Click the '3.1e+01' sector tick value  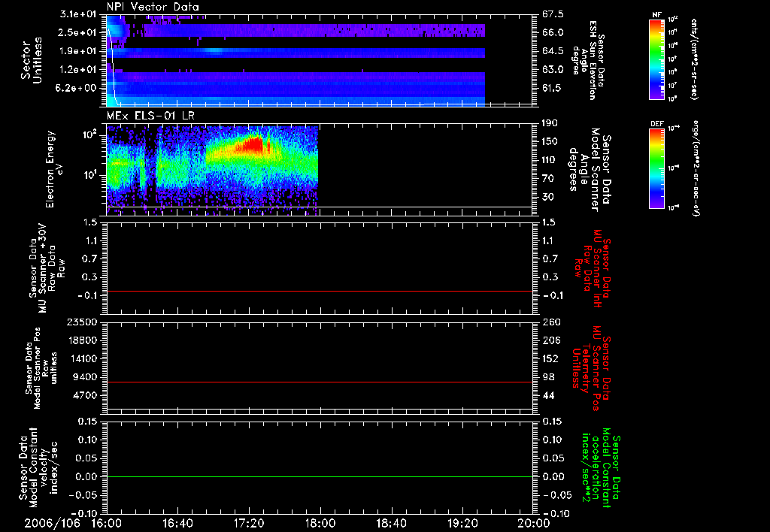(x=77, y=14)
